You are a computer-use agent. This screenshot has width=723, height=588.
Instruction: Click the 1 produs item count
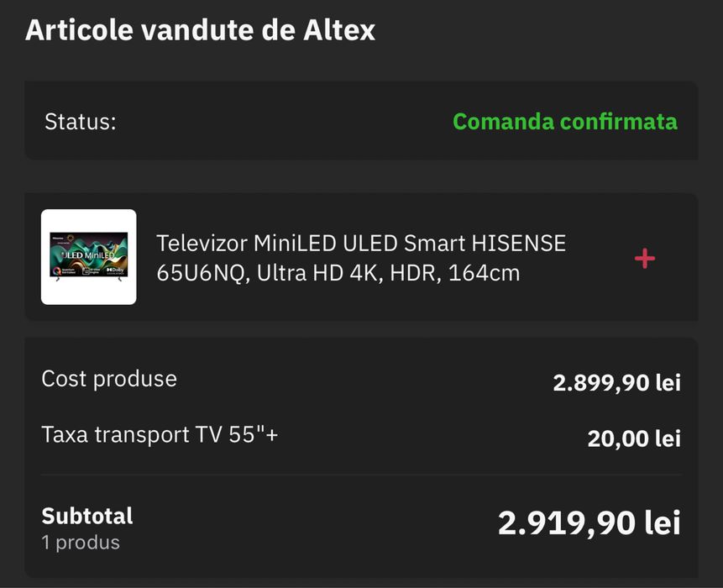click(x=81, y=543)
